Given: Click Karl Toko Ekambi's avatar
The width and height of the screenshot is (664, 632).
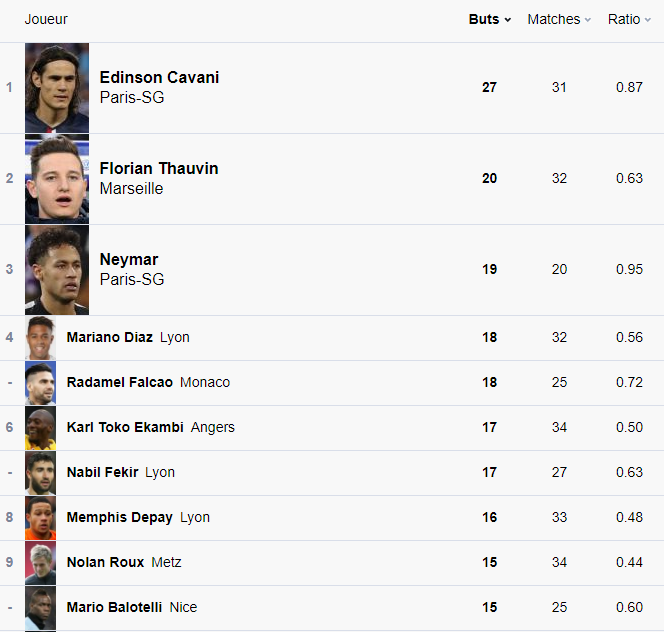Looking at the screenshot, I should coord(41,428).
